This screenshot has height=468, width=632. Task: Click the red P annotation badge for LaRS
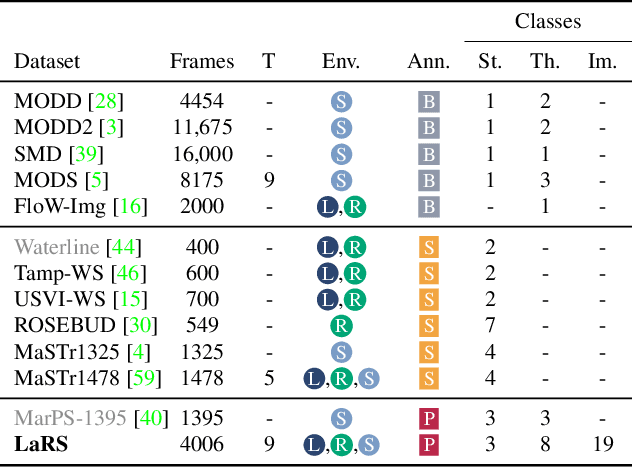point(428,443)
